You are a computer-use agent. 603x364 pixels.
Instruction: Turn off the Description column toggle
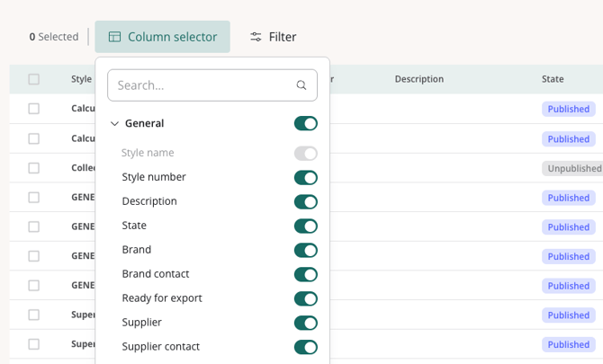(305, 202)
